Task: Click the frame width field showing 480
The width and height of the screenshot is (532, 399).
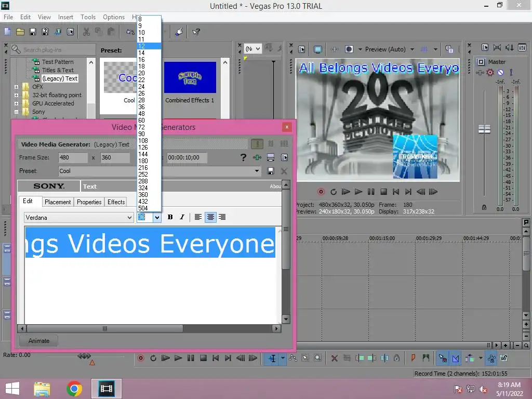Action: 73,157
